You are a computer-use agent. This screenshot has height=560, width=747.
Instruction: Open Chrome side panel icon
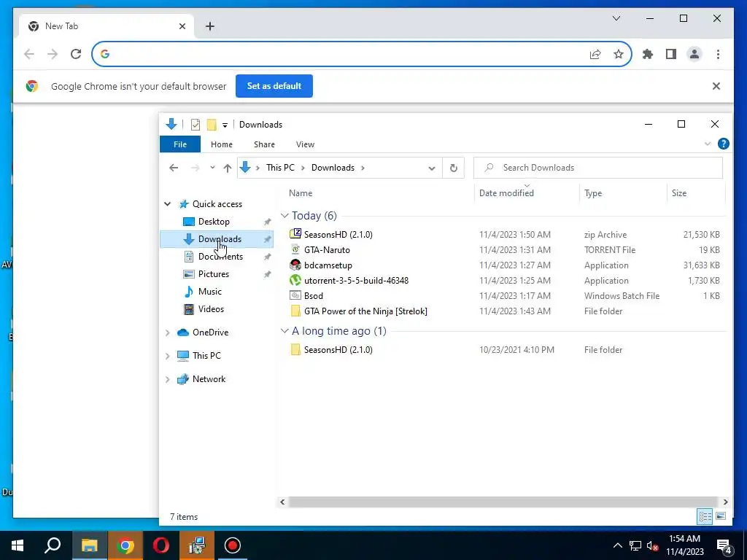coord(671,54)
